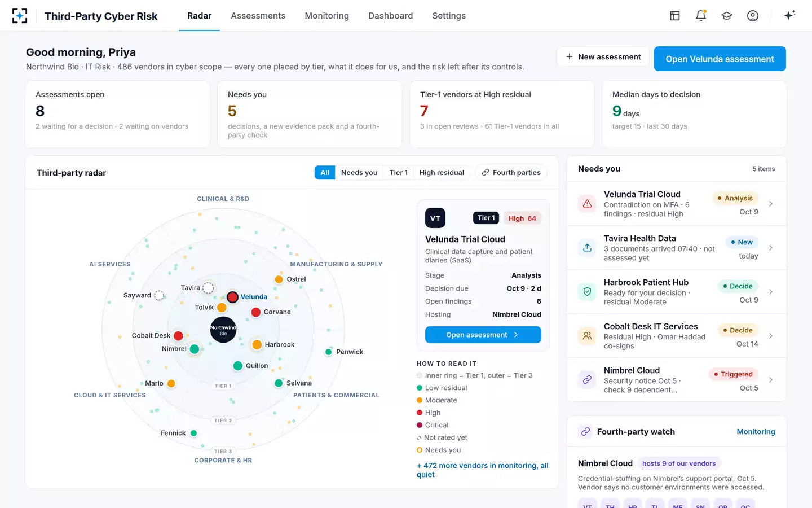
Task: Expand the Nimbrel Cloud row chevron
Action: (x=771, y=380)
